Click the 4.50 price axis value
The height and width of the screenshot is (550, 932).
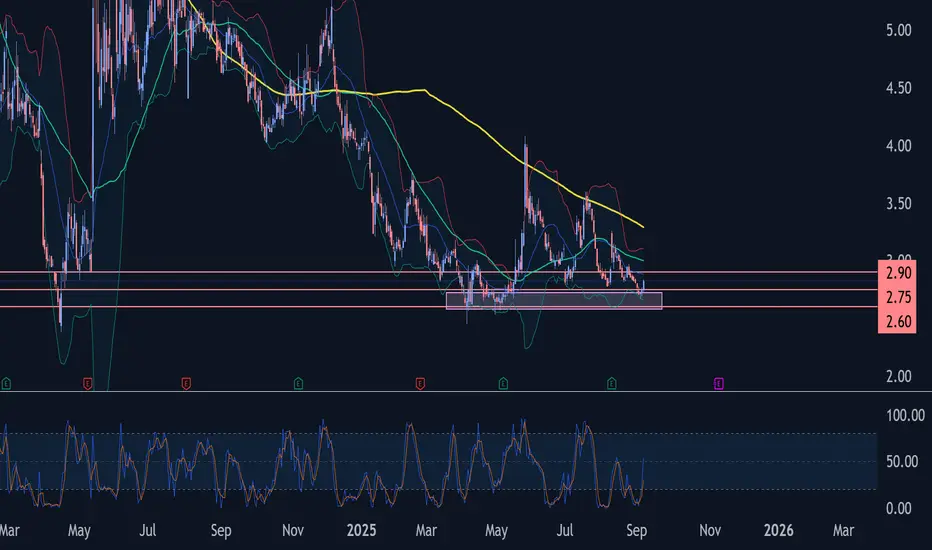point(898,88)
